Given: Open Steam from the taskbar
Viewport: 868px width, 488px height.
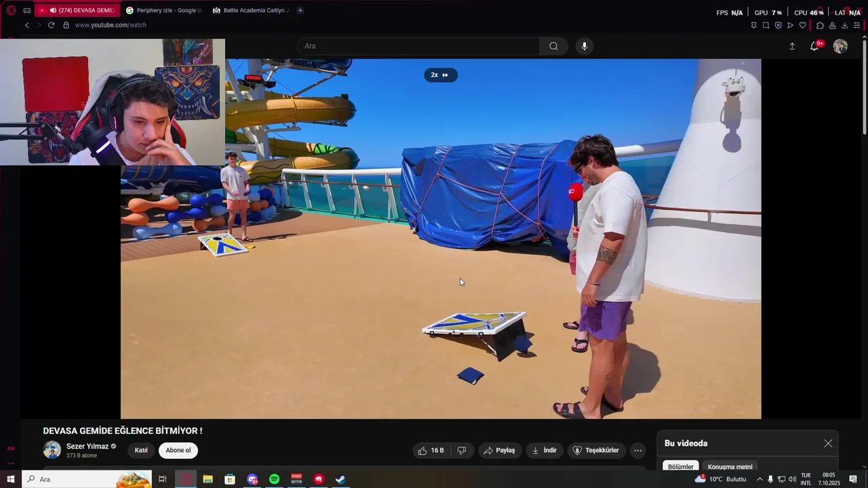Looking at the screenshot, I should click(x=340, y=479).
